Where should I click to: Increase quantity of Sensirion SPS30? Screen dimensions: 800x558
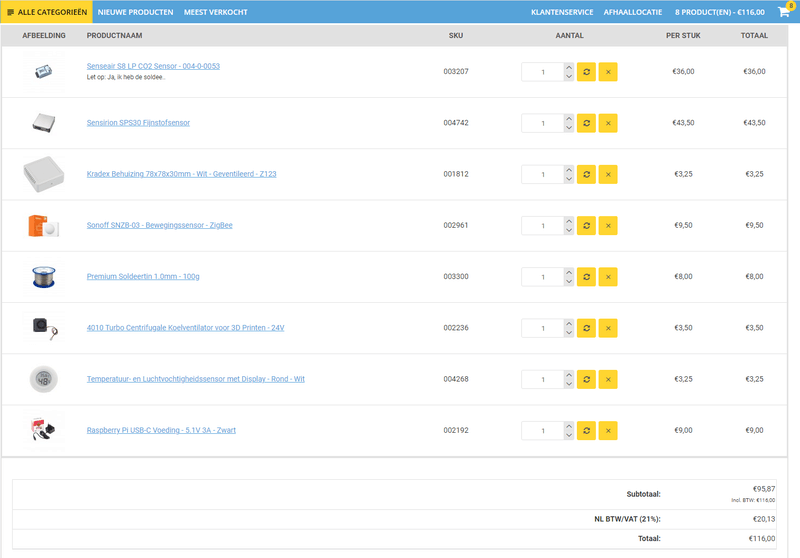coord(569,118)
